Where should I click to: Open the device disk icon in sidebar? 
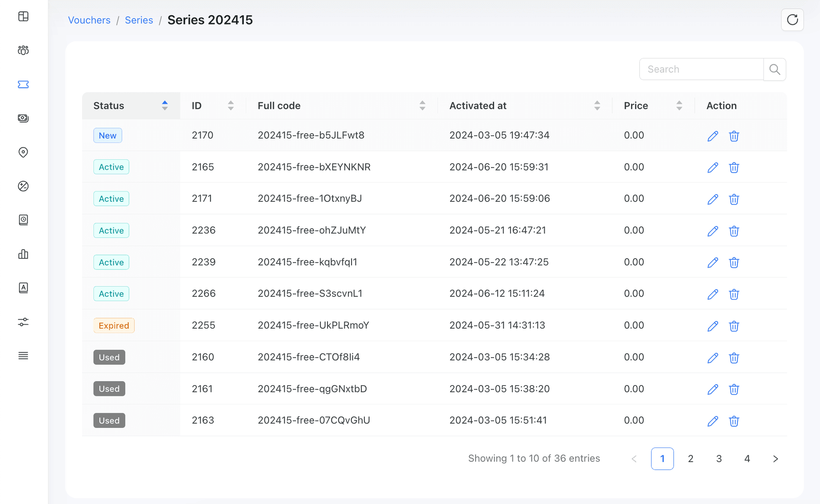(23, 220)
